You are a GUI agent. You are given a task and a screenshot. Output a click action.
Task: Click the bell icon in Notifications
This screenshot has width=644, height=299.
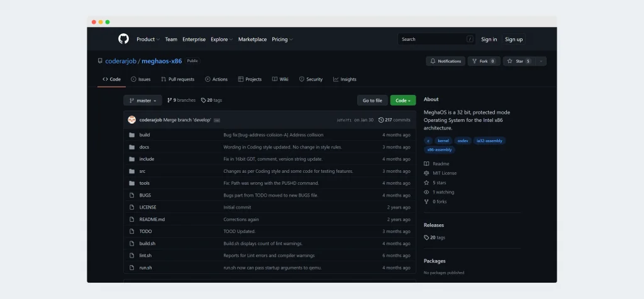pos(433,61)
